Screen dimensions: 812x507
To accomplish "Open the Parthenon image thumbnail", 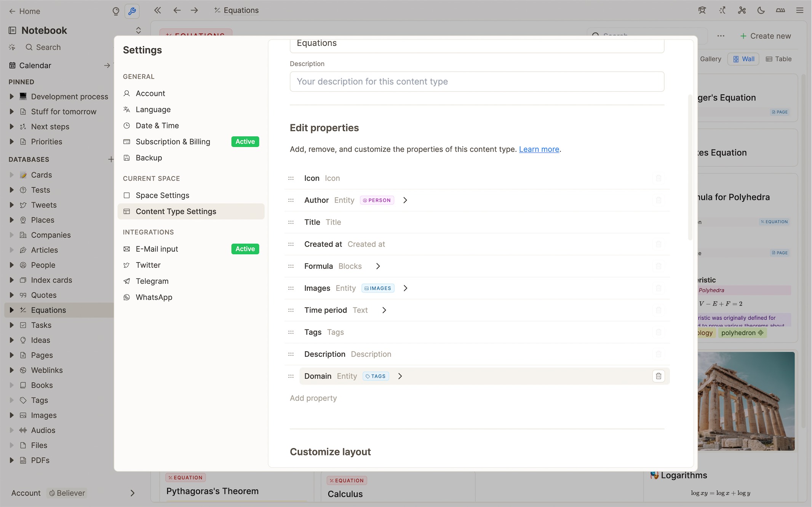I will click(746, 401).
